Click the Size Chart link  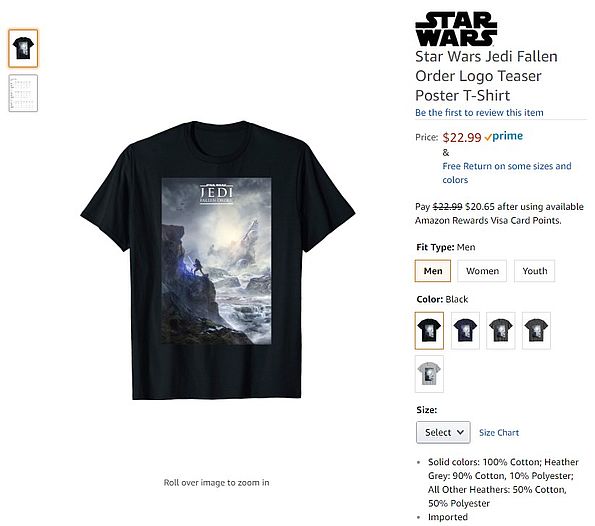click(x=499, y=433)
